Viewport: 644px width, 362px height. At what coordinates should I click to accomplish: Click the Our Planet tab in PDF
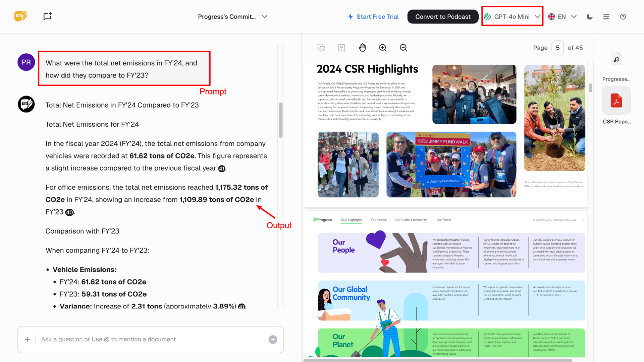[443, 220]
